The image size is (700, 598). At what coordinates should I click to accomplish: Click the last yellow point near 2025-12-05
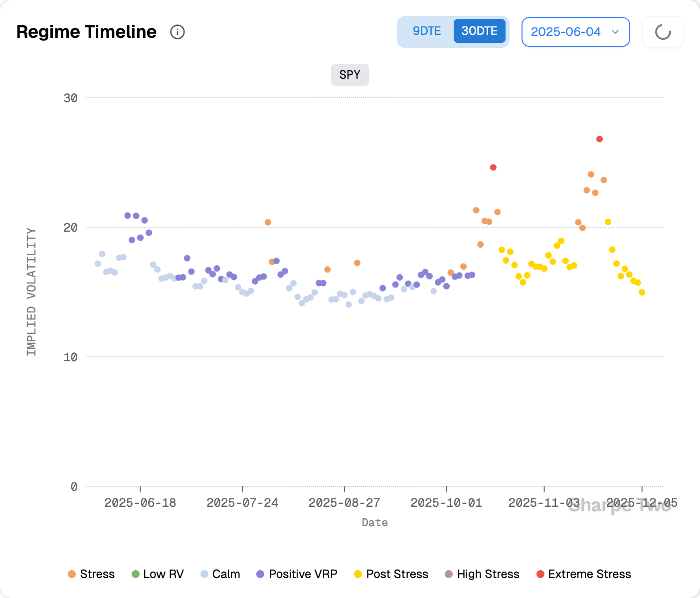[x=642, y=293]
